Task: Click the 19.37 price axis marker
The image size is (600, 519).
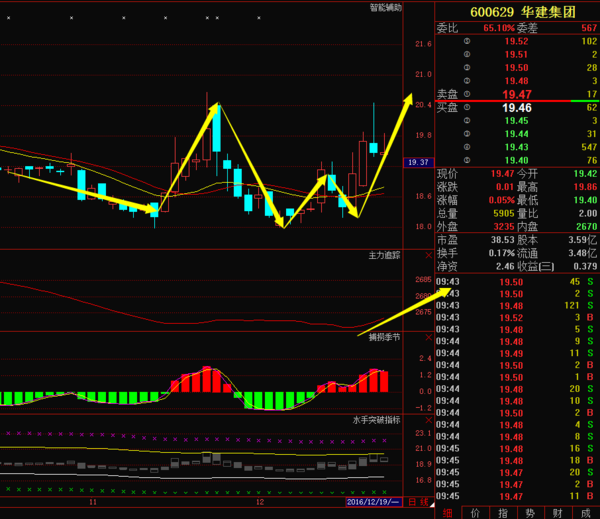Action: 419,162
